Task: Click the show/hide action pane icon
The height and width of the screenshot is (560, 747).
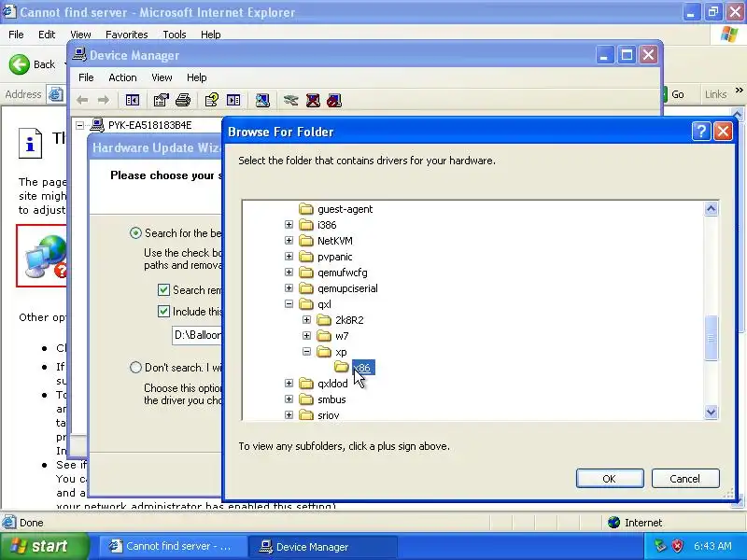Action: pos(233,100)
